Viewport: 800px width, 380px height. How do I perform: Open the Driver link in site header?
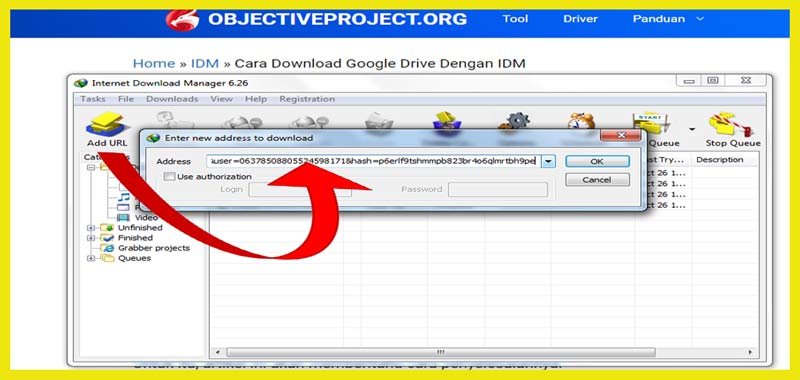click(x=580, y=19)
